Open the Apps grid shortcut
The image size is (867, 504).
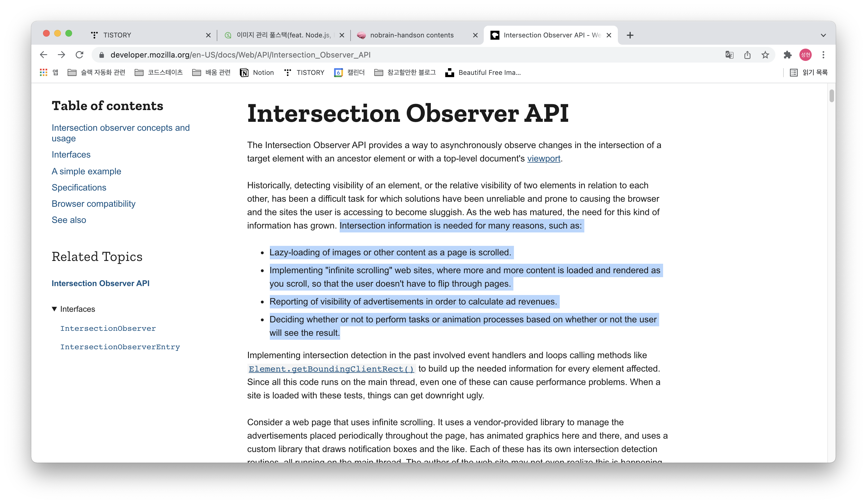(x=44, y=72)
